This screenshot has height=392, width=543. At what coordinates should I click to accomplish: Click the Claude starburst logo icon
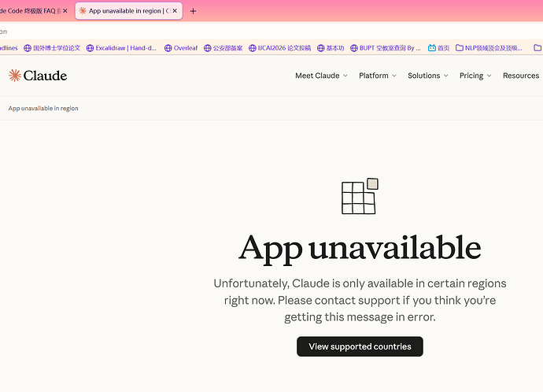15,76
